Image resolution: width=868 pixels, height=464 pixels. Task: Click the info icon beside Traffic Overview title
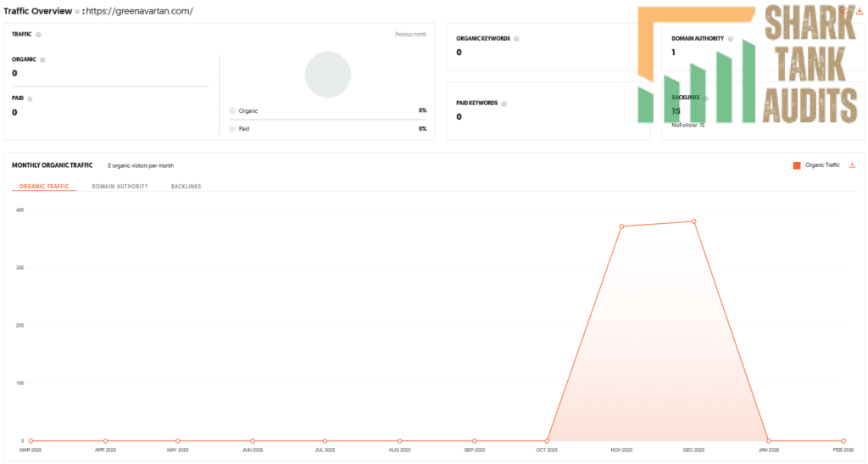(77, 12)
